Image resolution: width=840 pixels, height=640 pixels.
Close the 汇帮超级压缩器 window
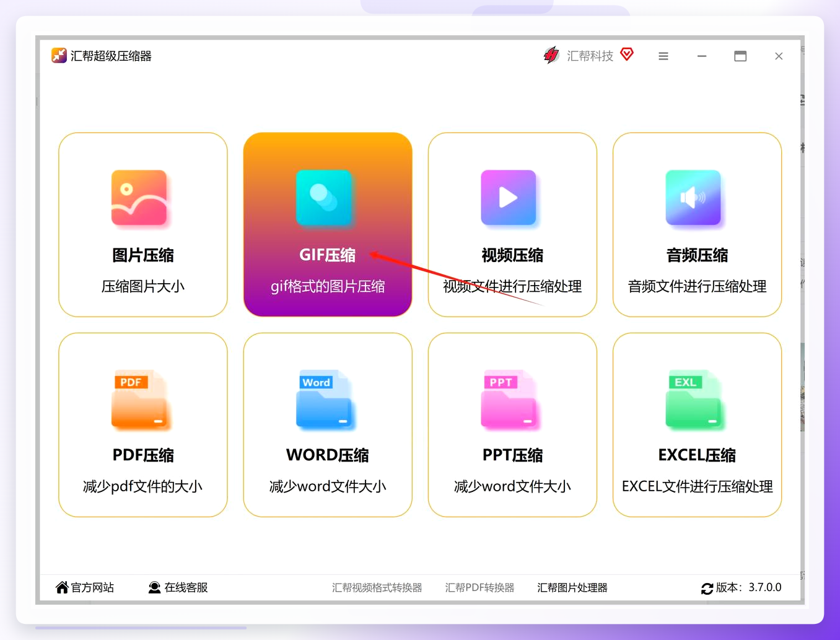coord(779,56)
